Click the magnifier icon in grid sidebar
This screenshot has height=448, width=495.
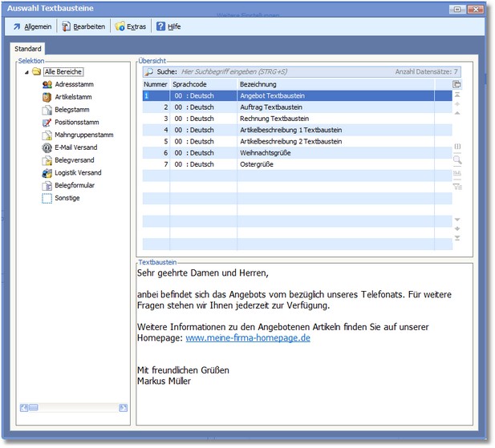[457, 159]
